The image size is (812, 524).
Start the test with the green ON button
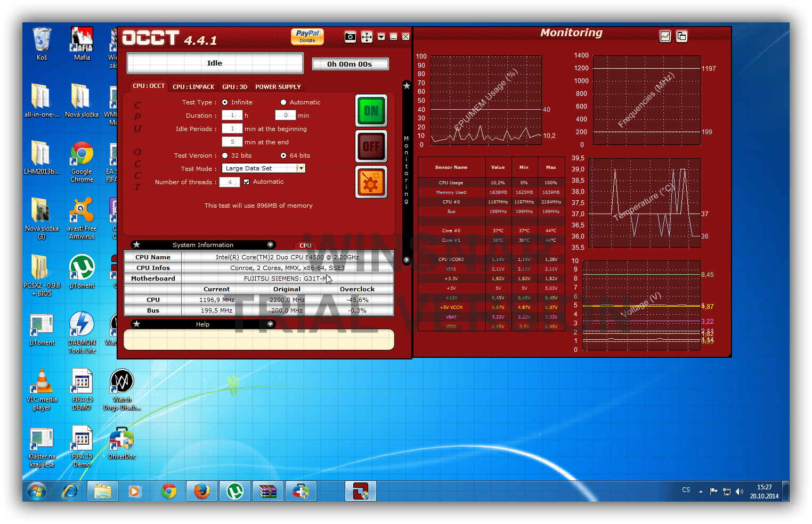pos(371,111)
